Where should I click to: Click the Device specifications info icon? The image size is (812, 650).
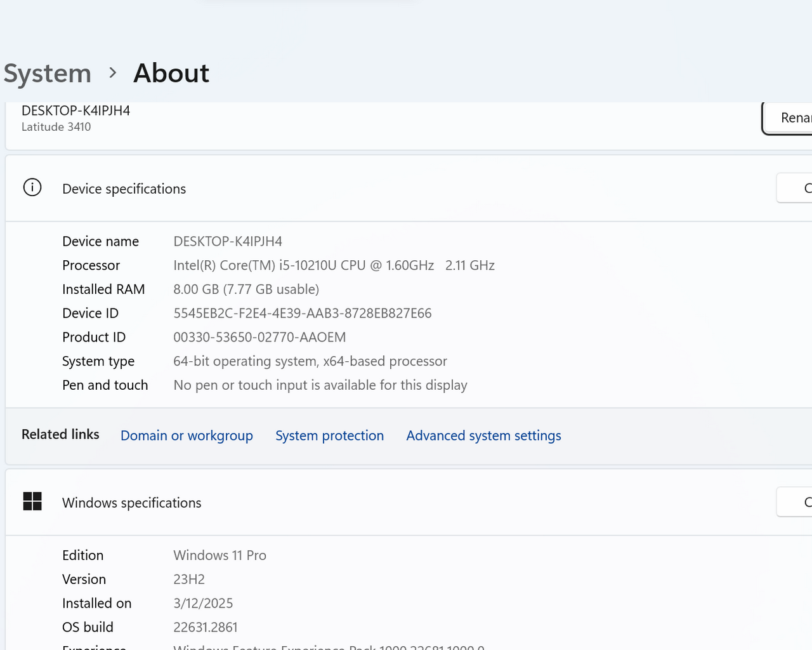point(32,188)
